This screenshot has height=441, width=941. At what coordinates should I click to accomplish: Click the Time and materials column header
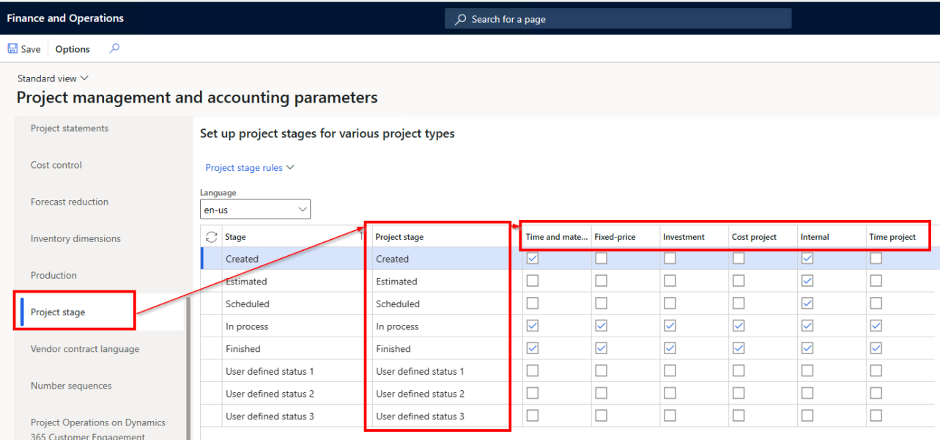[556, 237]
